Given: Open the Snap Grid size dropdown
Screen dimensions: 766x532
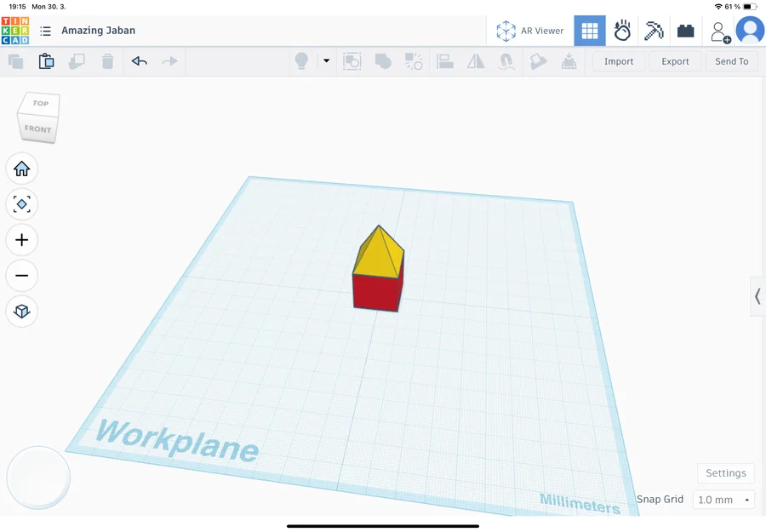Looking at the screenshot, I should [723, 500].
